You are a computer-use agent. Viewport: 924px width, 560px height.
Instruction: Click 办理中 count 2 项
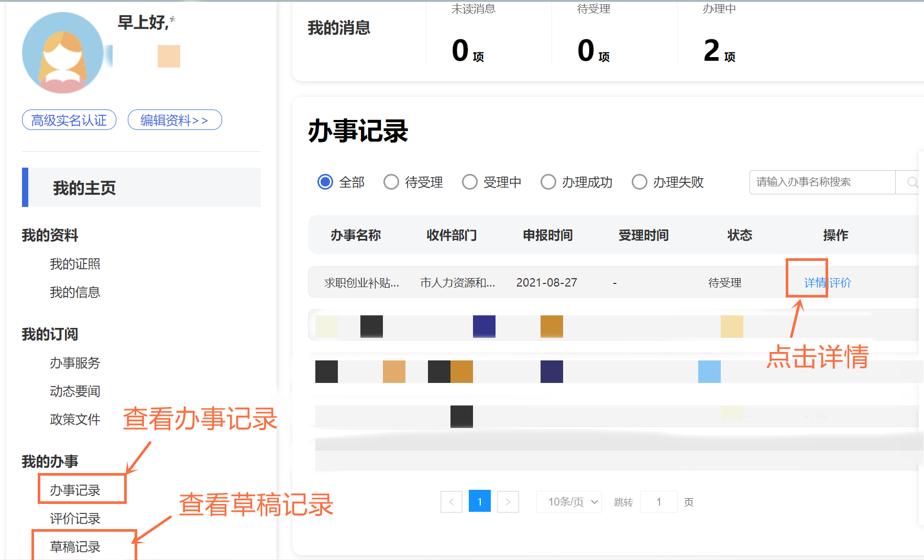[x=719, y=51]
